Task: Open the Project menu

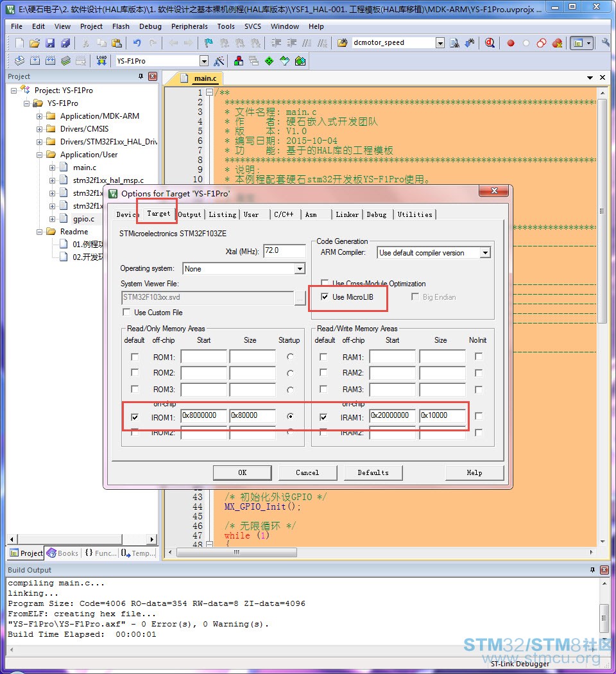Action: coord(91,26)
